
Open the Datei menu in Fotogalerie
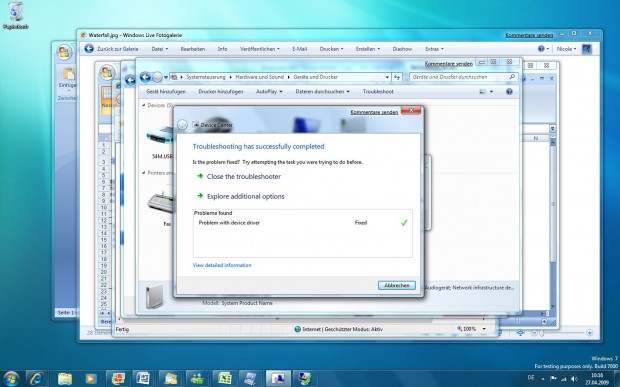click(x=160, y=49)
